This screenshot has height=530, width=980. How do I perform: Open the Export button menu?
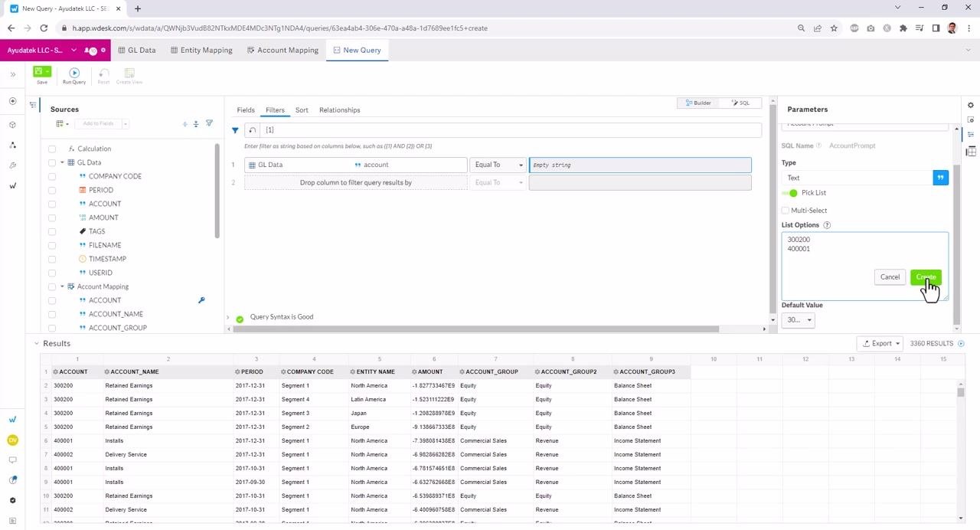click(x=880, y=344)
